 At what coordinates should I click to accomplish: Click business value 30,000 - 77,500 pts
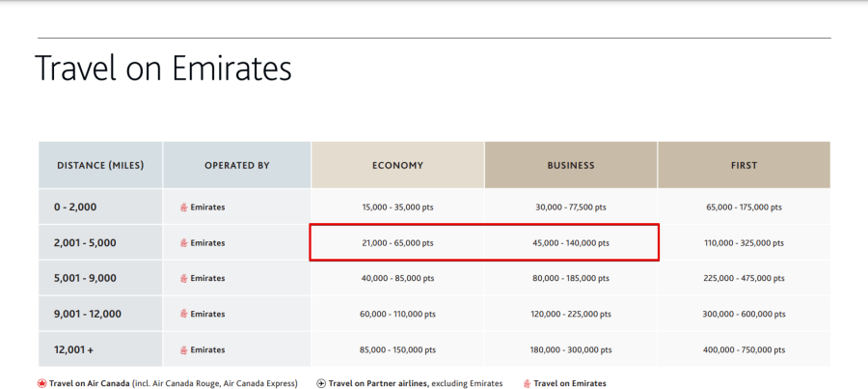tap(571, 208)
